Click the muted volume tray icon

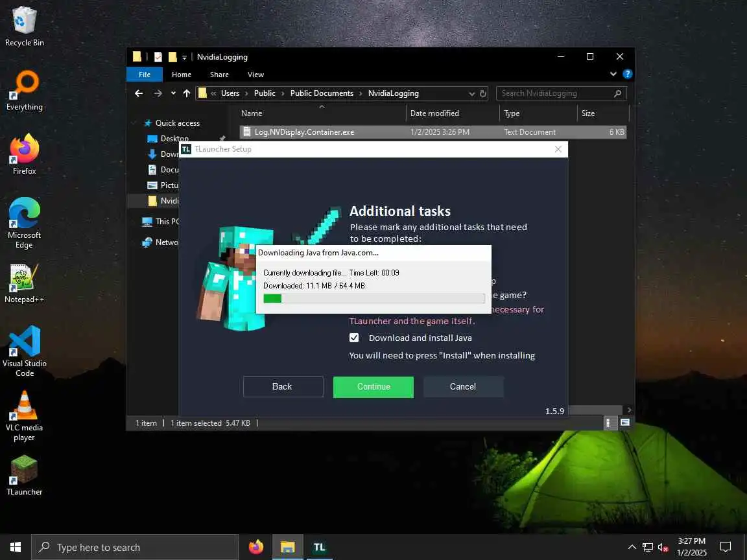(663, 547)
